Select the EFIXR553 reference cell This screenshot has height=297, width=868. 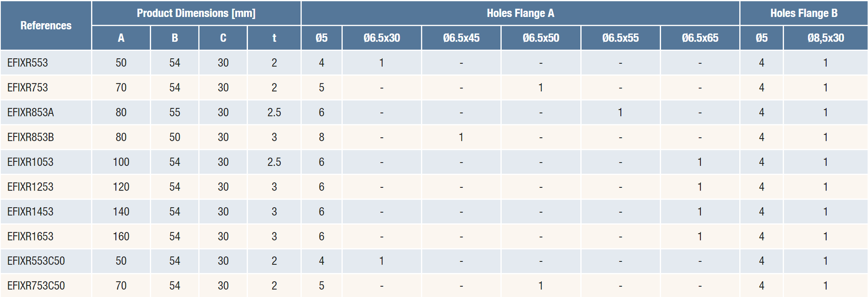tap(28, 63)
